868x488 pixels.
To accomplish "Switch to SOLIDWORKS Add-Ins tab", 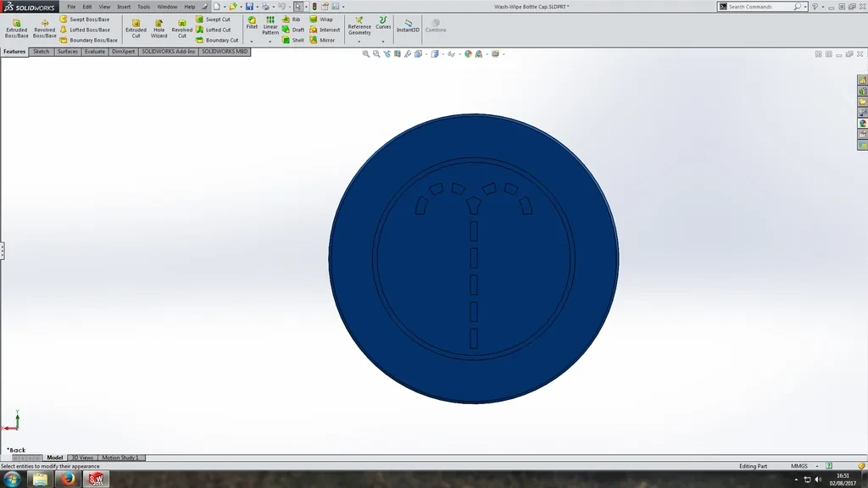I will click(x=169, y=52).
